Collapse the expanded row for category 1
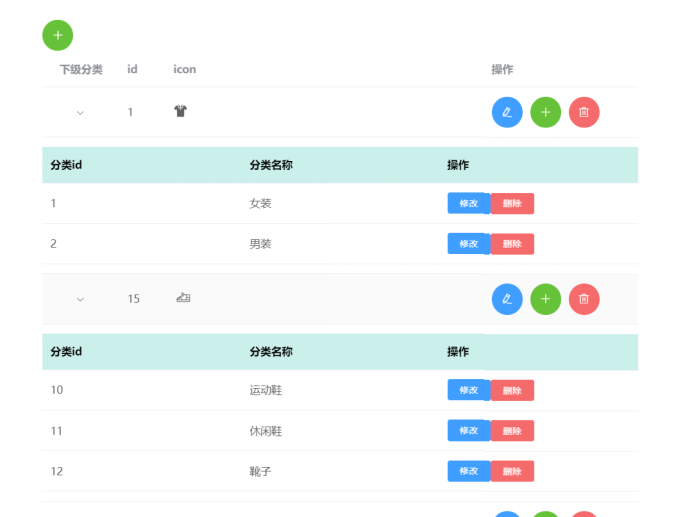The image size is (692, 517). (x=80, y=113)
